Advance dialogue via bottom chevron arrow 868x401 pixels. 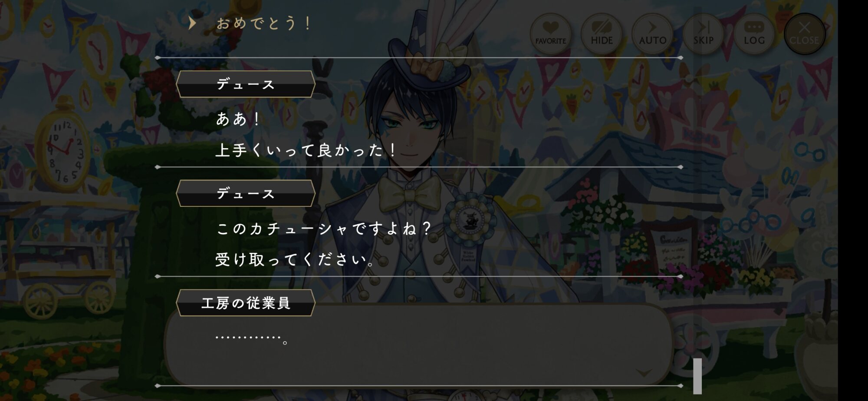coord(644,373)
